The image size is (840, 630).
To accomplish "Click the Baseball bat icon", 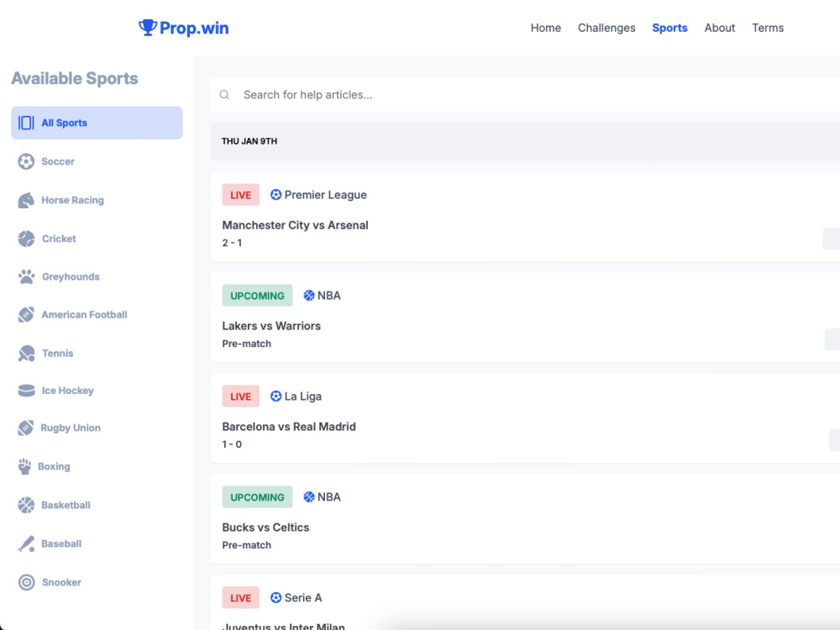I will 26,543.
